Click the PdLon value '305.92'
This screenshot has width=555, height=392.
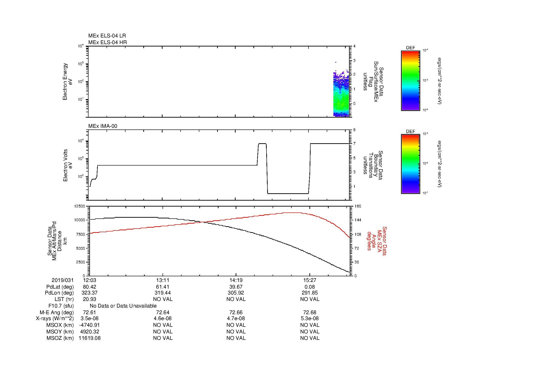236,293
